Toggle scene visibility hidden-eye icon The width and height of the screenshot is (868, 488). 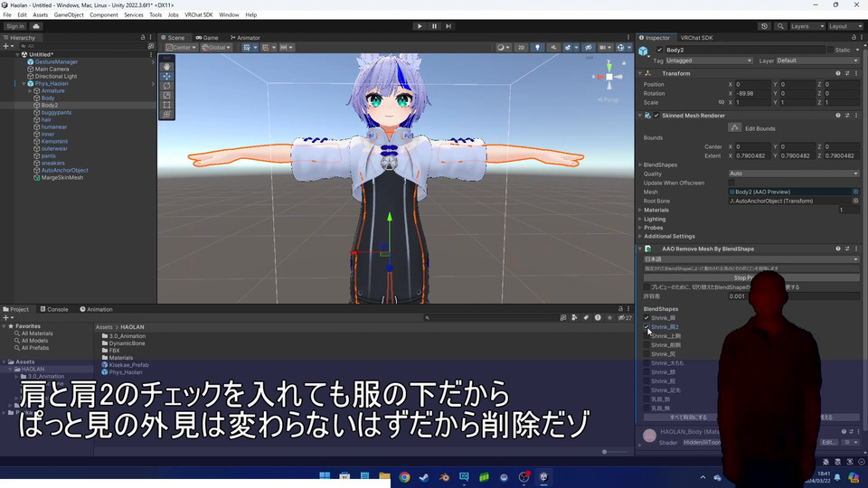pos(589,48)
